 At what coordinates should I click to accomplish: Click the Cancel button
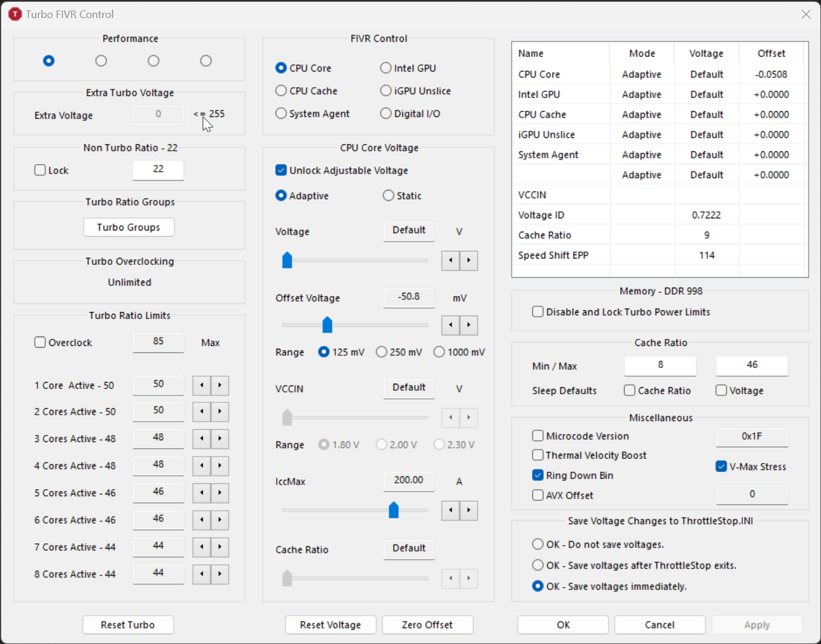click(x=660, y=625)
